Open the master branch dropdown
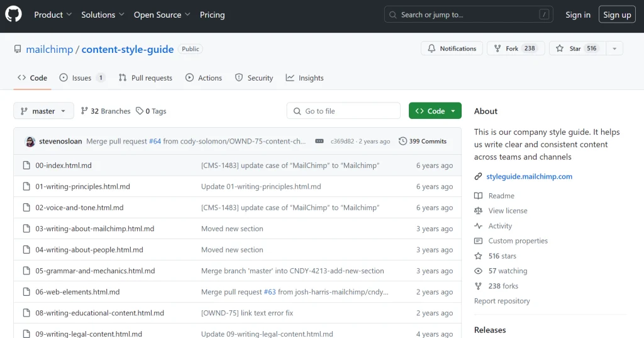Image resolution: width=644 pixels, height=338 pixels. pyautogui.click(x=43, y=111)
